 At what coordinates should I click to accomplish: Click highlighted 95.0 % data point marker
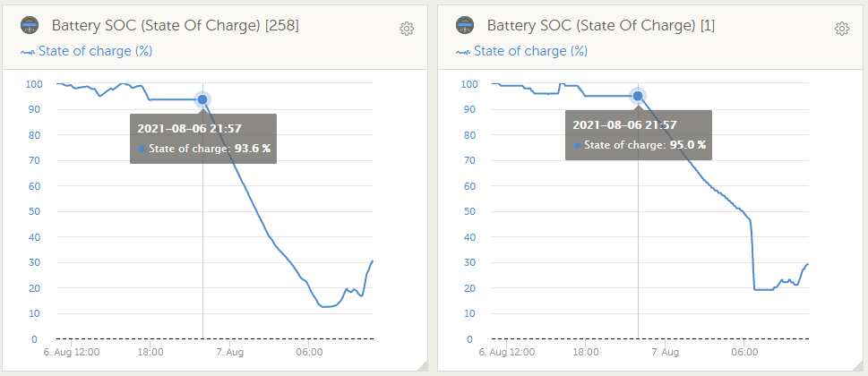coord(638,96)
